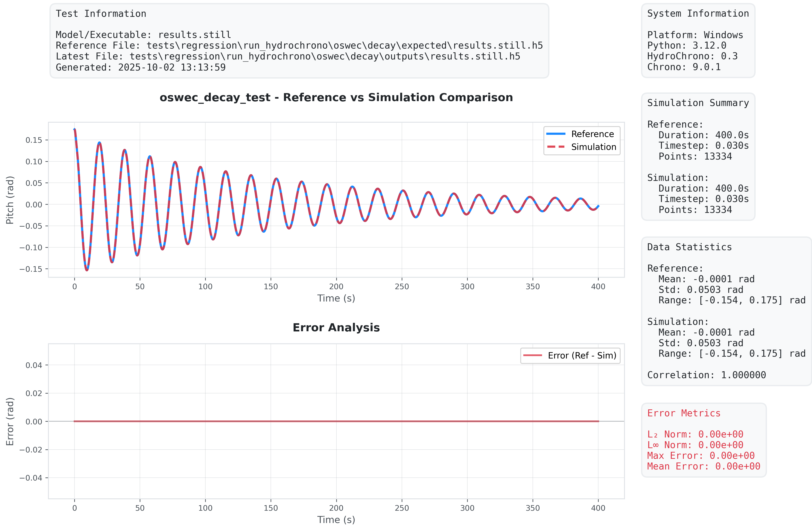Click the Error (Ref - Sim) legend line

coord(533,355)
